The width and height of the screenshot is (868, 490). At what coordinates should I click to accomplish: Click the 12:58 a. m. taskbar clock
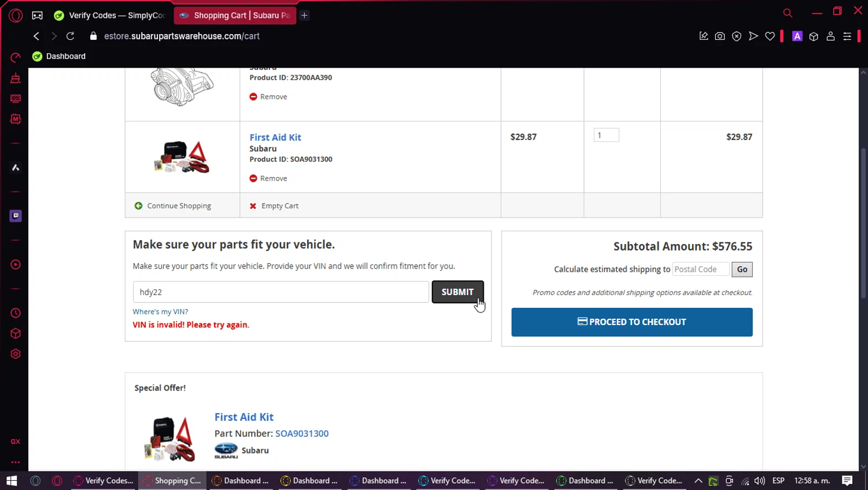click(x=812, y=481)
